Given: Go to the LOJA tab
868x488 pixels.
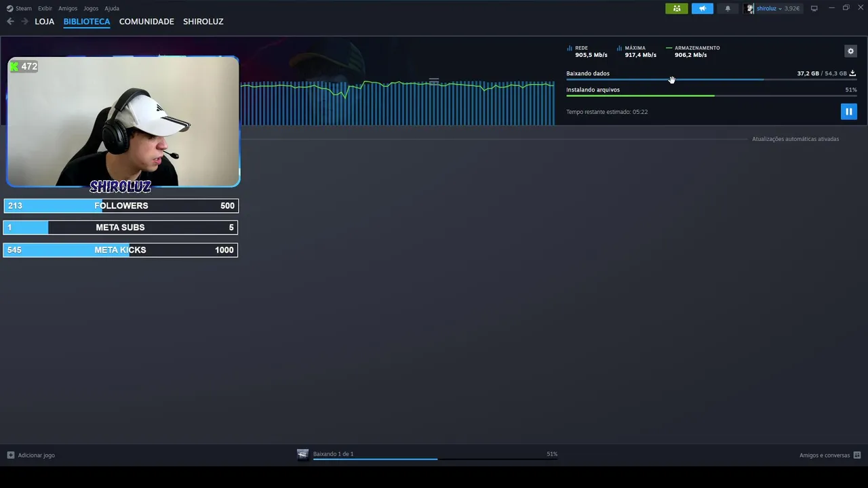Looking at the screenshot, I should [44, 22].
